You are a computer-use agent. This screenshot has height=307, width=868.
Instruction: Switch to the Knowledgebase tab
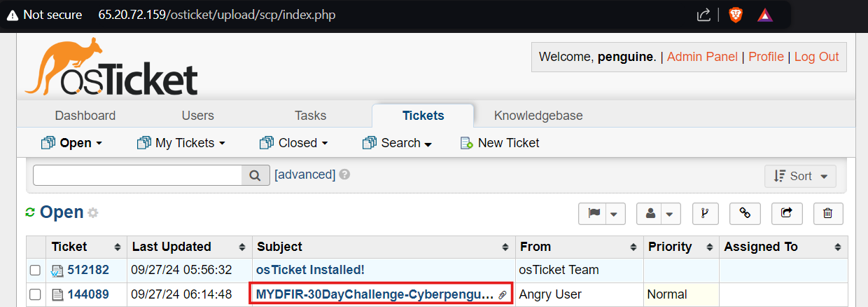[x=538, y=116]
